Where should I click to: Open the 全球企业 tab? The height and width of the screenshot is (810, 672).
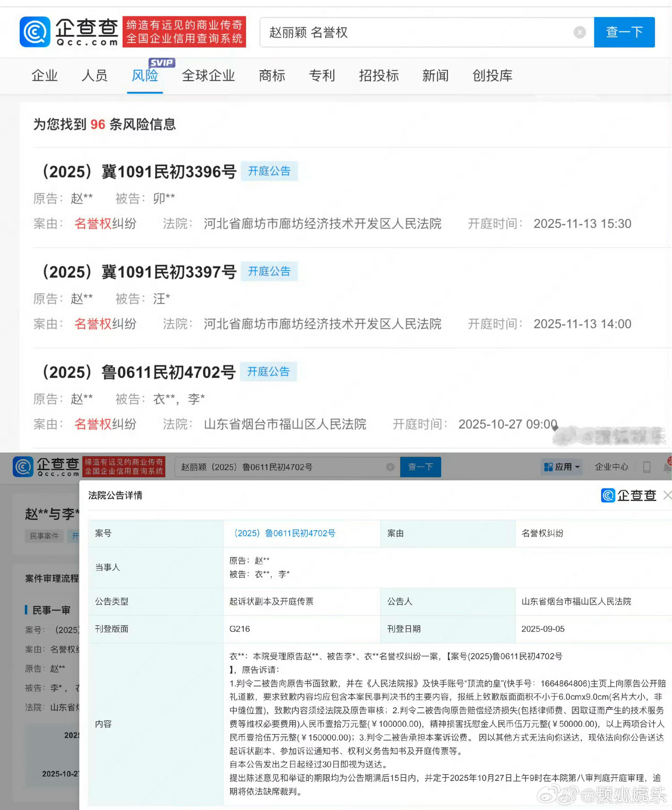click(208, 76)
